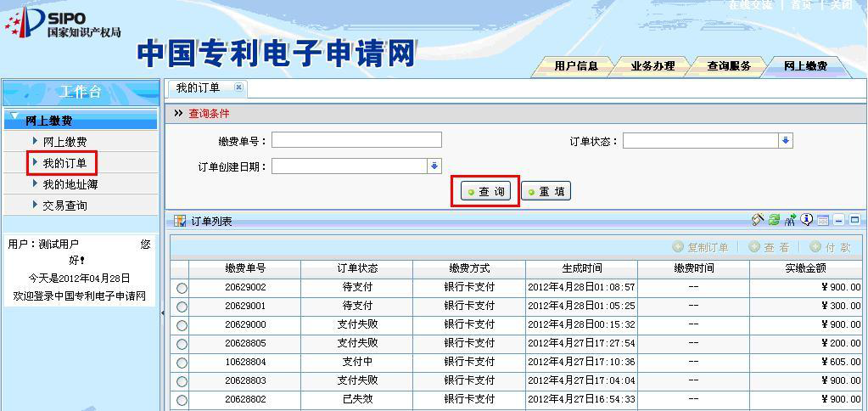This screenshot has height=411, width=868.
Task: Maximize the 订单列表 panel
Action: [854, 221]
